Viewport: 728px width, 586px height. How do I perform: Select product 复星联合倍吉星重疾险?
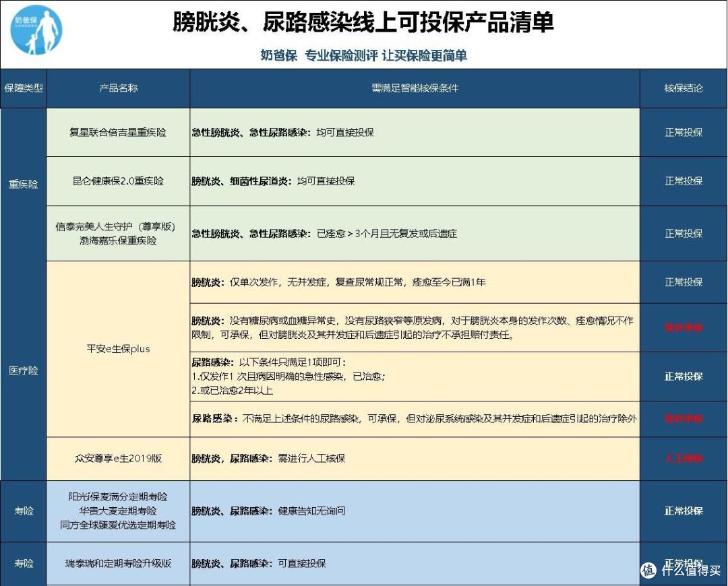click(118, 133)
